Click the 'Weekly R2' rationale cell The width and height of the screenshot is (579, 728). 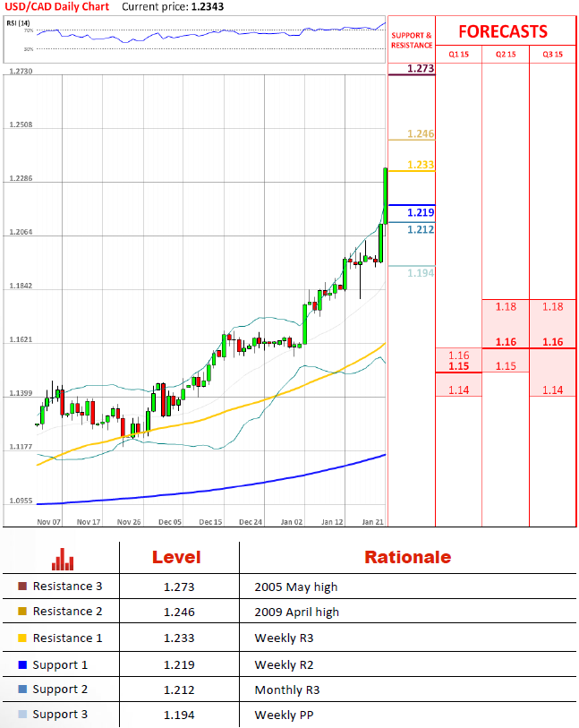284,665
